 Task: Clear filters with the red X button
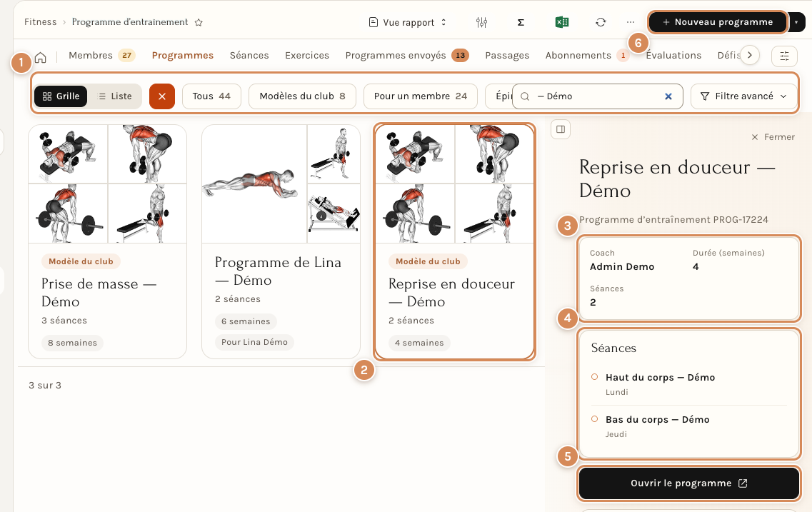[162, 96]
